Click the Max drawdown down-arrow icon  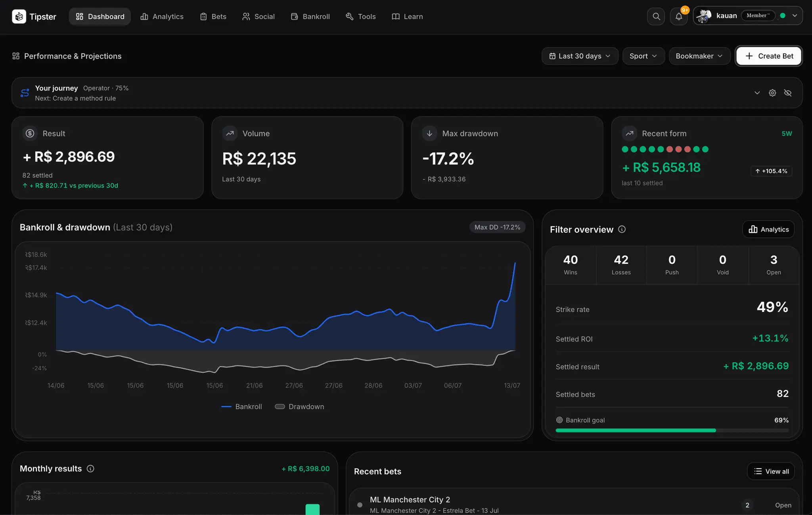pos(429,134)
